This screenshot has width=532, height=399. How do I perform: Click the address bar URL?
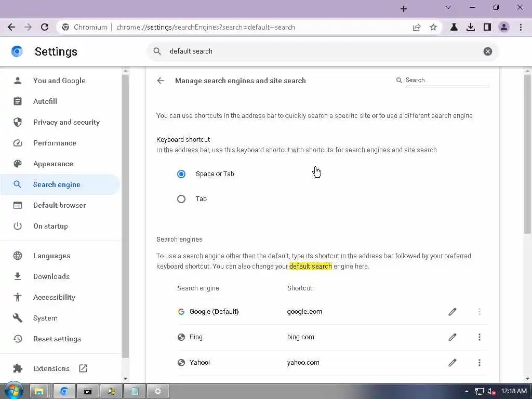pos(206,27)
